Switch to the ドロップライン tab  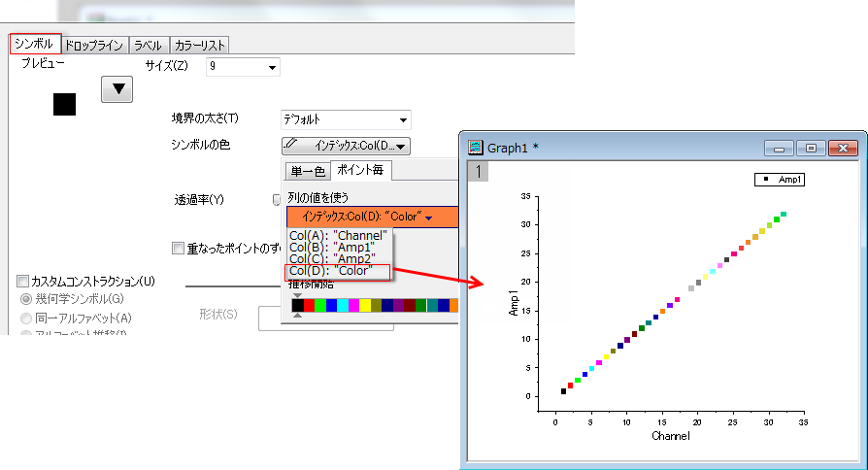pyautogui.click(x=94, y=45)
